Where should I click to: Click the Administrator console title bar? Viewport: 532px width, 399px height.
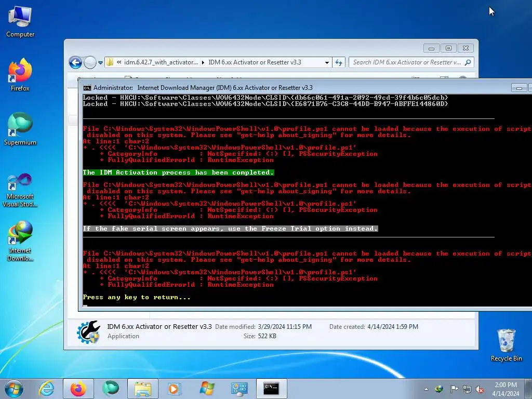click(x=203, y=88)
